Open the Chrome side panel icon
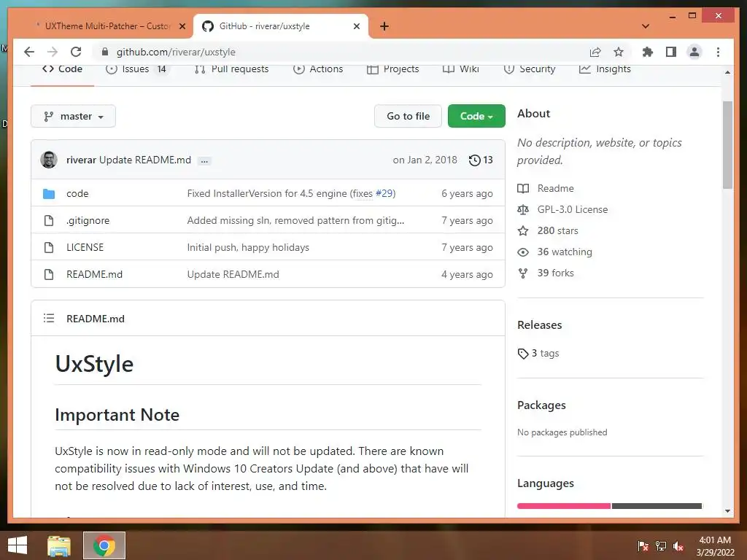 [671, 52]
